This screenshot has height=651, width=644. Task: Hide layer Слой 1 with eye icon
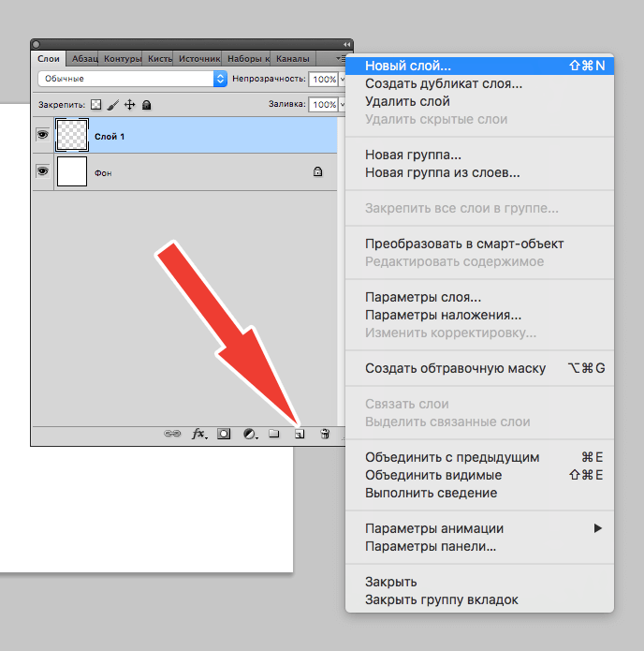42,136
